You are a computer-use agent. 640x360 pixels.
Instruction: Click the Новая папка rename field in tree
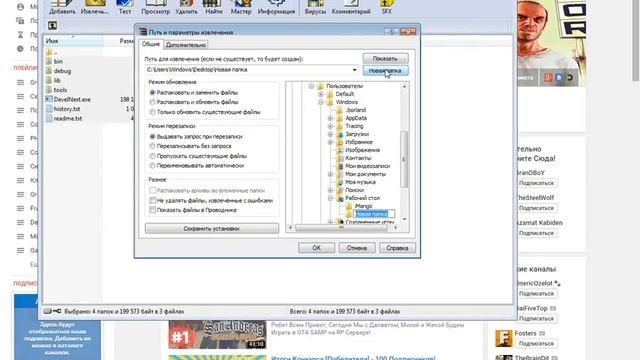[373, 214]
